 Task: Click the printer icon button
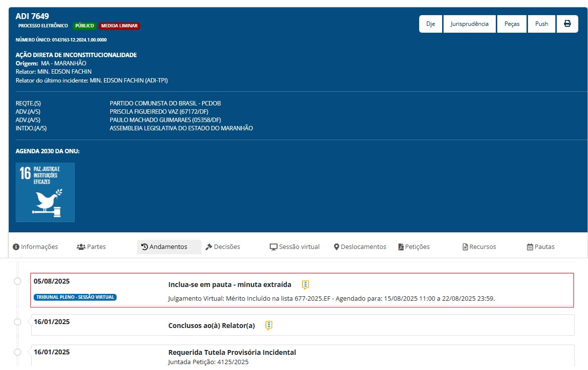(x=567, y=24)
